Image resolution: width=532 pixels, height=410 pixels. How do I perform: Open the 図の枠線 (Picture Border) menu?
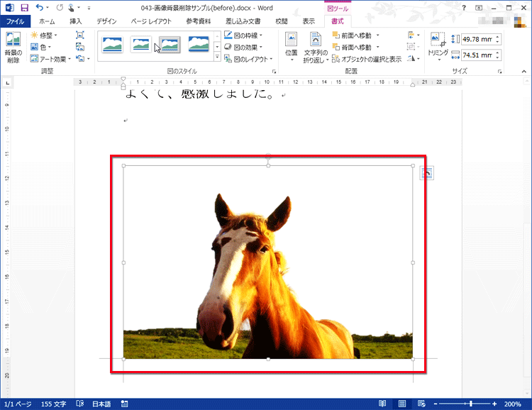tap(243, 35)
